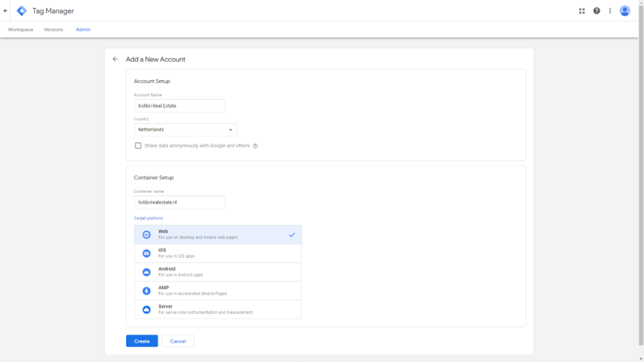Image resolution: width=644 pixels, height=362 pixels.
Task: Switch to the Workspace tab
Action: (21, 29)
